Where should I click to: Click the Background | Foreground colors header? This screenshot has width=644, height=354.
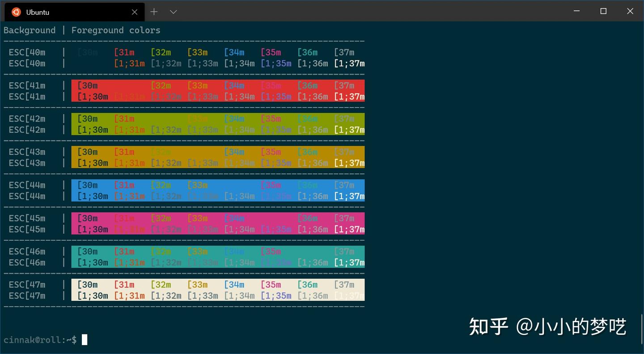click(x=82, y=30)
